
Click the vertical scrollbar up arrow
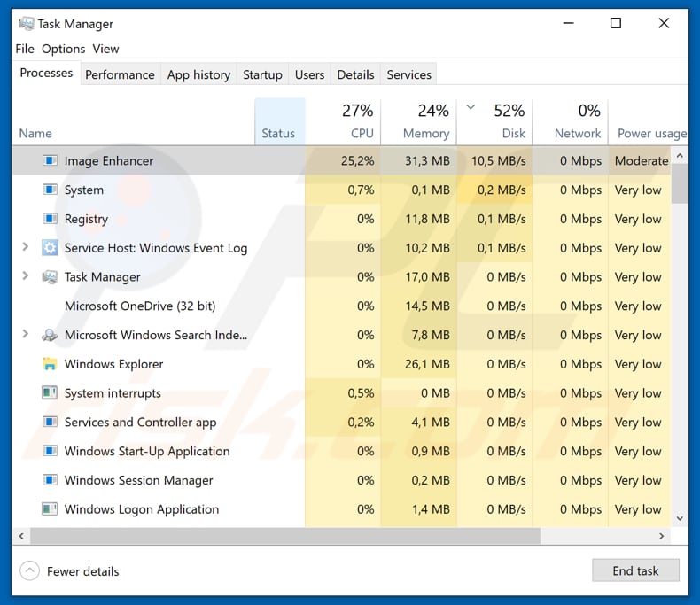click(680, 156)
